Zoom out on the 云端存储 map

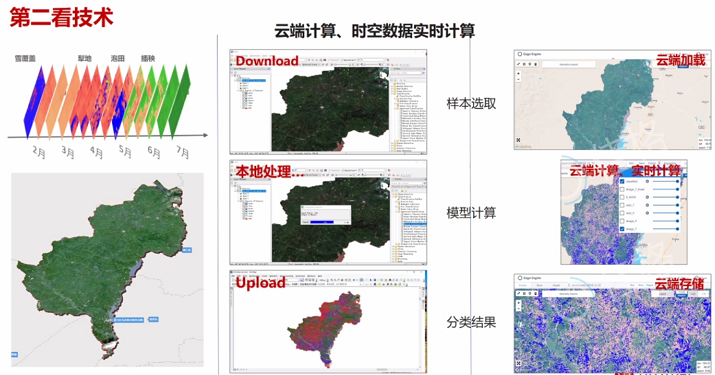click(518, 308)
